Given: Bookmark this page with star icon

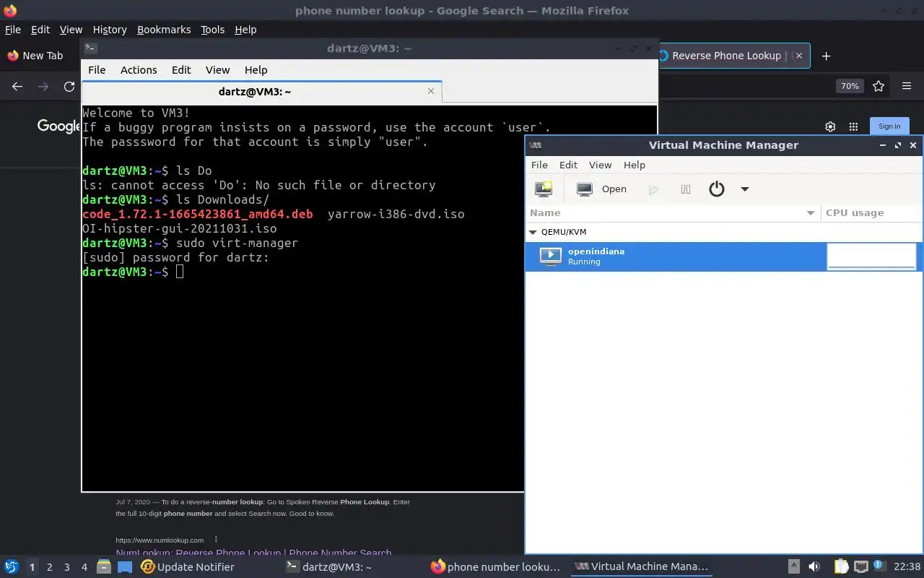Looking at the screenshot, I should [x=879, y=86].
